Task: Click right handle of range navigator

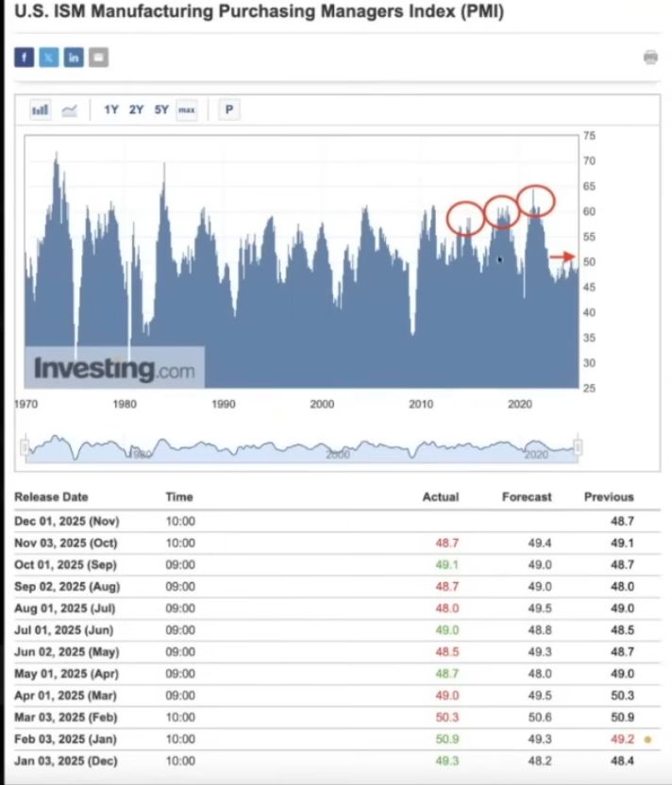Action: [578, 447]
